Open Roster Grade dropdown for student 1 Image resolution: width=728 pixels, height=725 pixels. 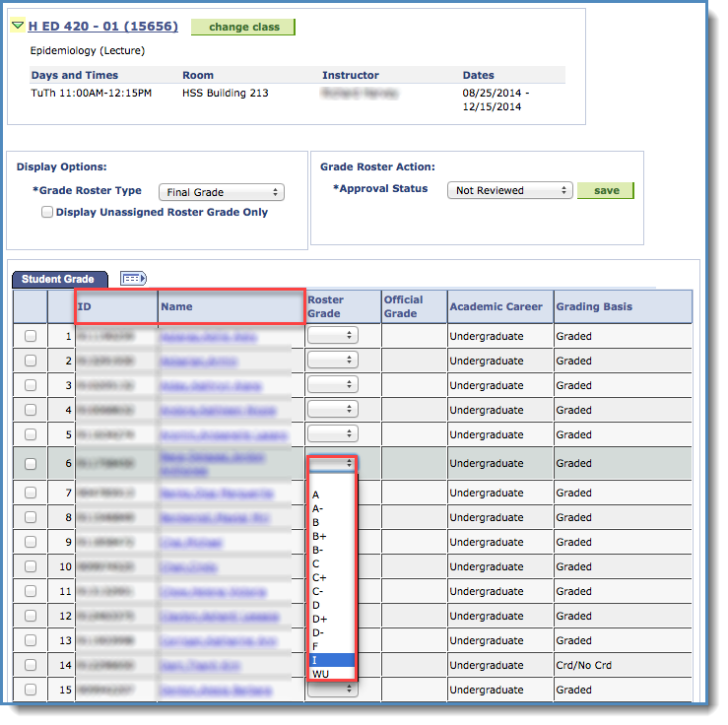point(332,335)
